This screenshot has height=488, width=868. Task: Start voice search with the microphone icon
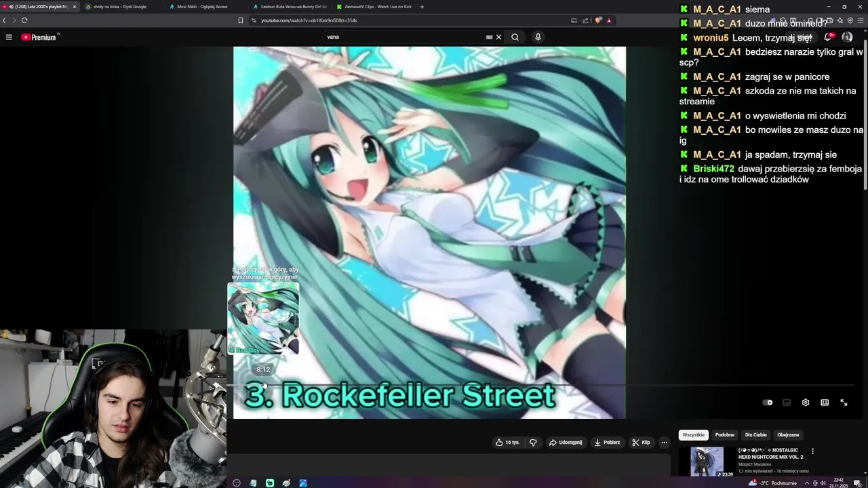[538, 37]
